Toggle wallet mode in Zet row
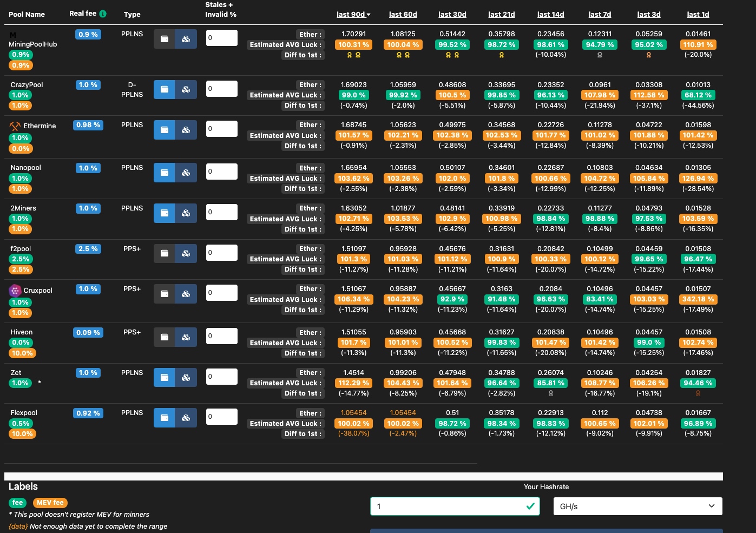Viewport: 756px width, 533px height. [x=165, y=377]
